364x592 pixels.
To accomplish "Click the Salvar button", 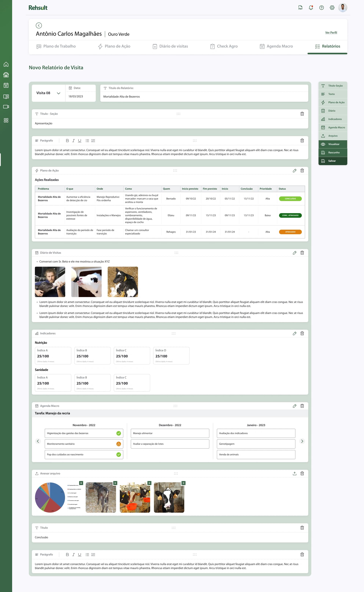I will pos(333,161).
